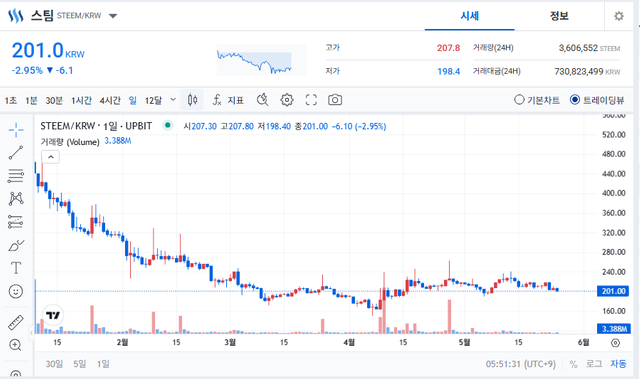The width and height of the screenshot is (640, 379).
Task: Select the crosshair cursor tool
Action: (16, 130)
